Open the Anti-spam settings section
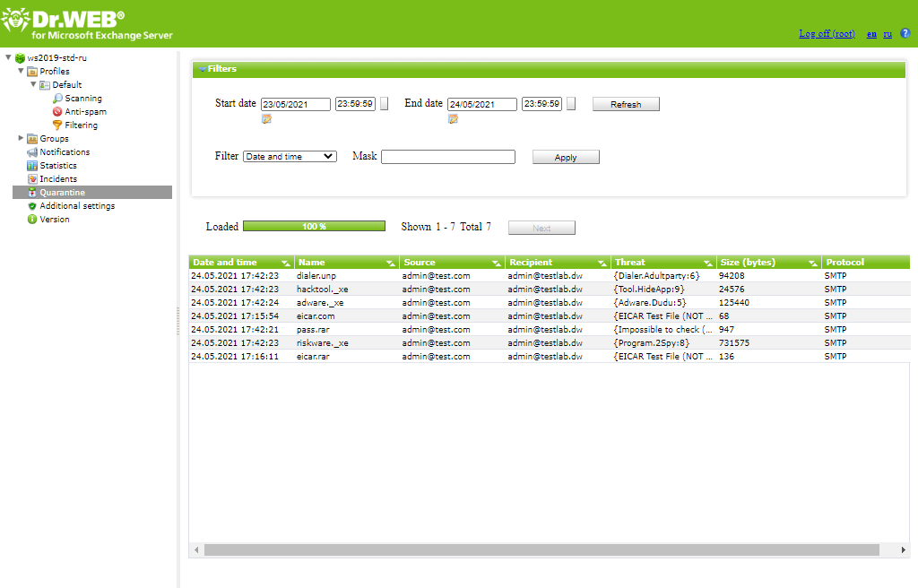918x588 pixels. pos(85,112)
